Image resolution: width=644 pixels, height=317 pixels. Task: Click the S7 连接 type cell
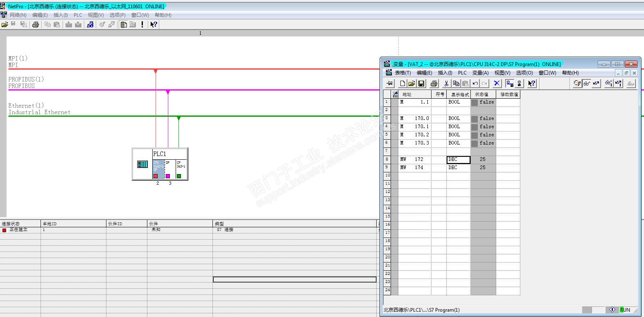(x=295, y=230)
